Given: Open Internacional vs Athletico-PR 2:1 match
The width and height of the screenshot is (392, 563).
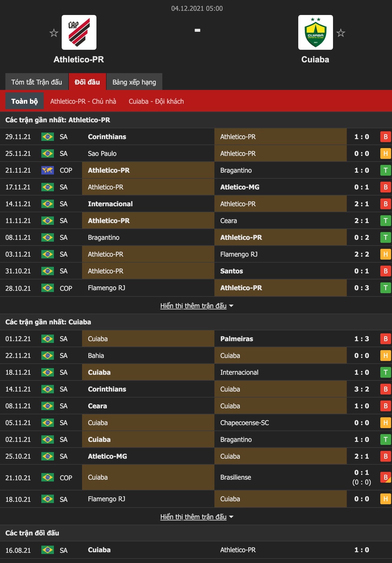Looking at the screenshot, I should click(196, 204).
